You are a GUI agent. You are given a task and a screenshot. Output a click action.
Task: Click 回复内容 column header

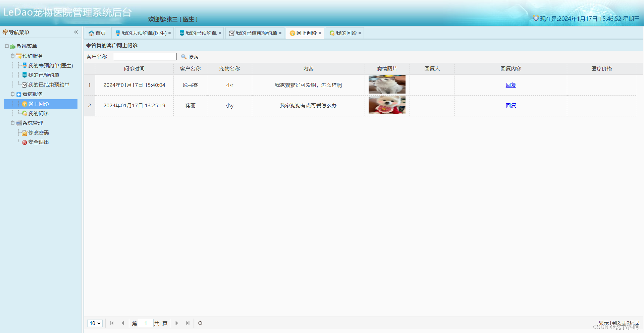coord(511,69)
